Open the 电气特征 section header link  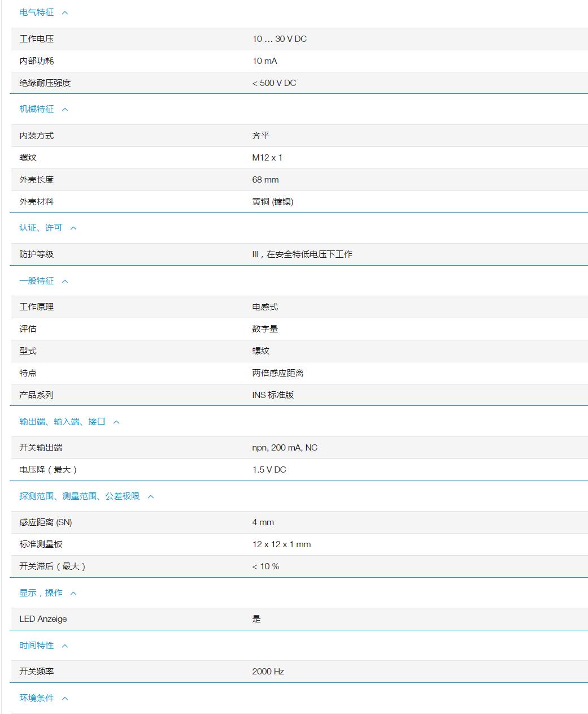pos(36,11)
